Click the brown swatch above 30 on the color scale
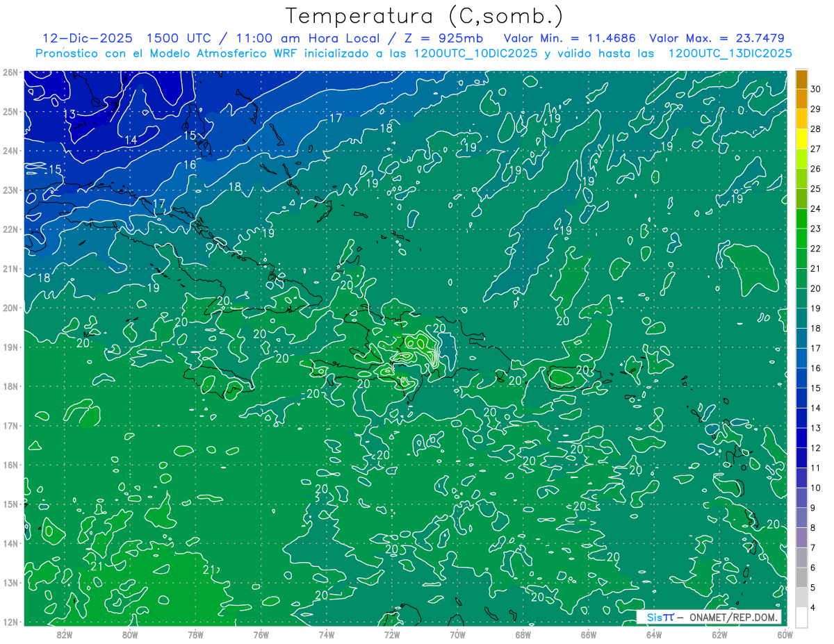This screenshot has height=644, width=834. coord(802,79)
